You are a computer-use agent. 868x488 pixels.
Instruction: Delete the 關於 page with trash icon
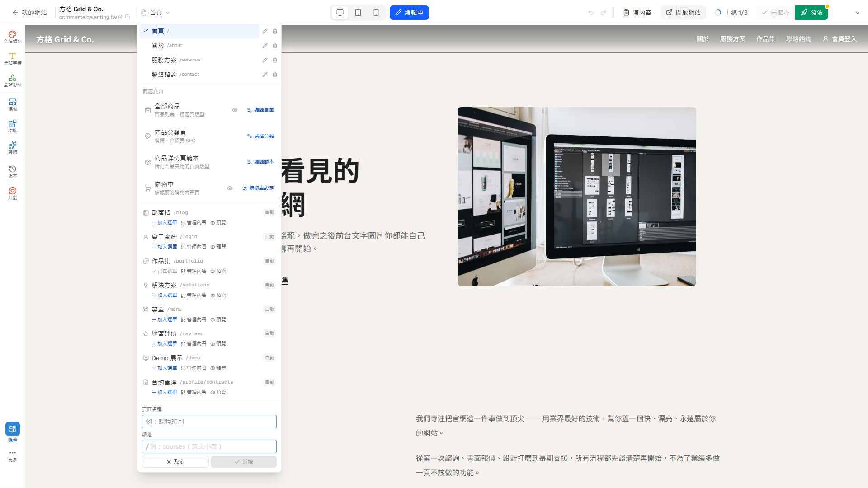[275, 46]
